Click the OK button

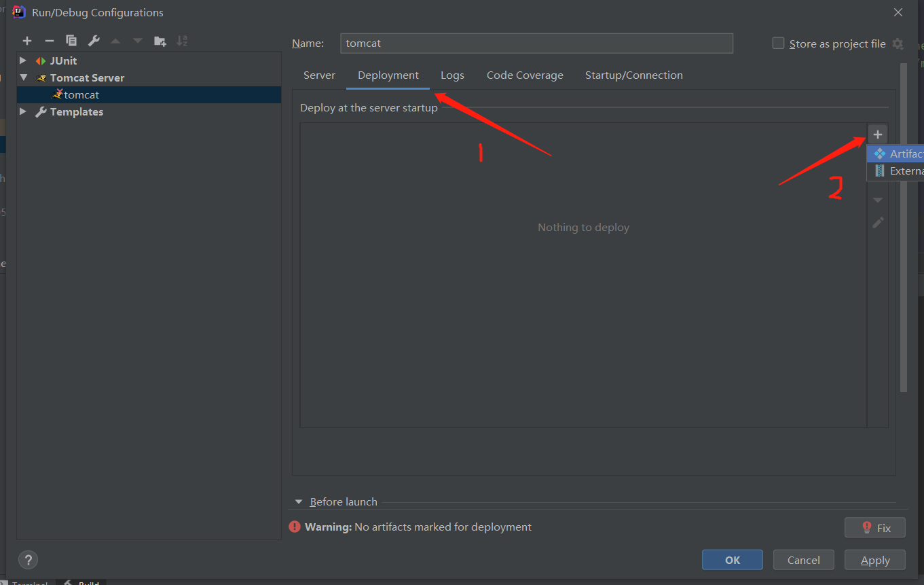point(733,561)
